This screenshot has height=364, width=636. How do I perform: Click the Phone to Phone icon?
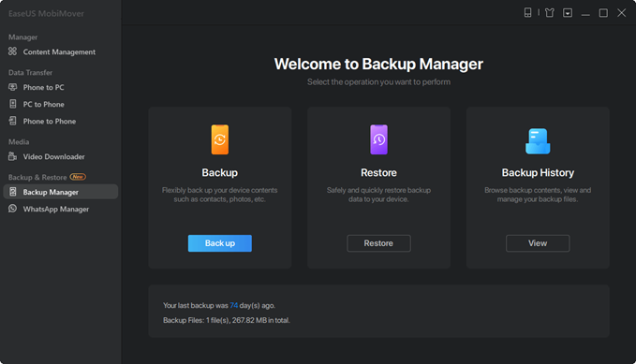13,121
